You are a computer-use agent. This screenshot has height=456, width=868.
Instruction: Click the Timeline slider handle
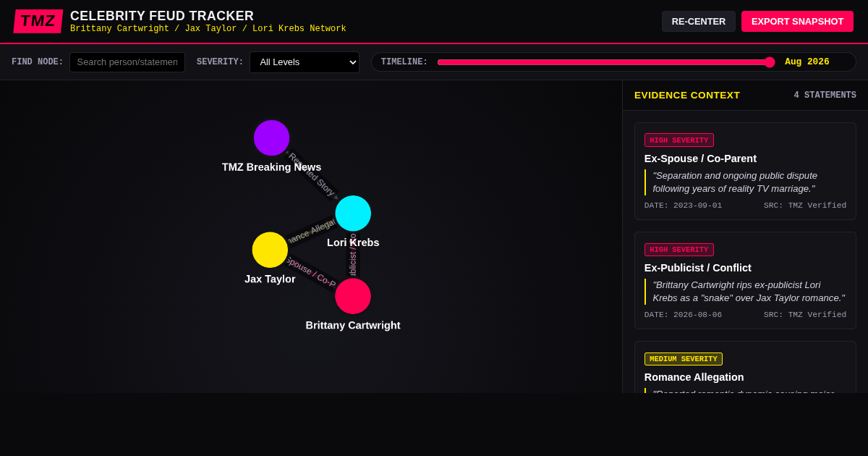(770, 62)
